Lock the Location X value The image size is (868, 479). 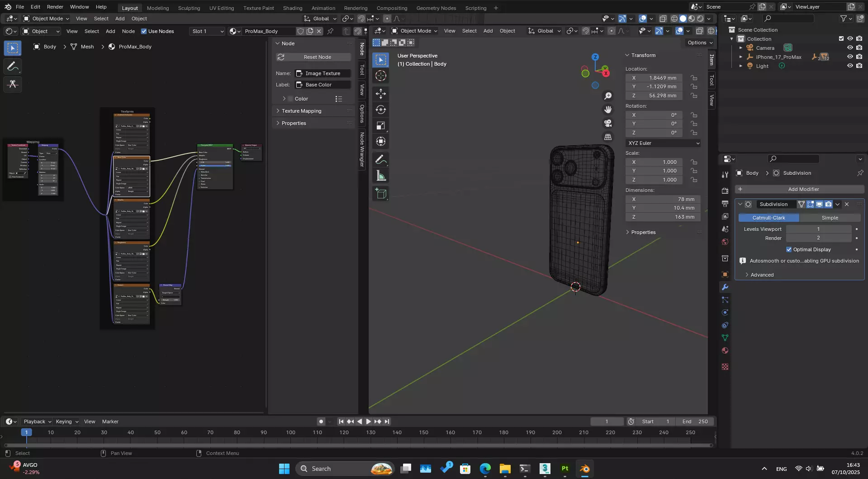tap(693, 78)
